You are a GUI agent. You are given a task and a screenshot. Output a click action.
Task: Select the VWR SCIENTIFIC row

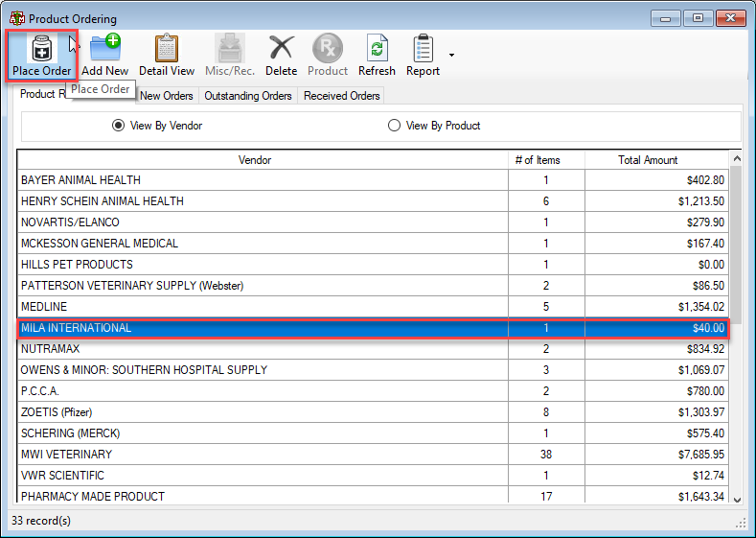tap(373, 476)
